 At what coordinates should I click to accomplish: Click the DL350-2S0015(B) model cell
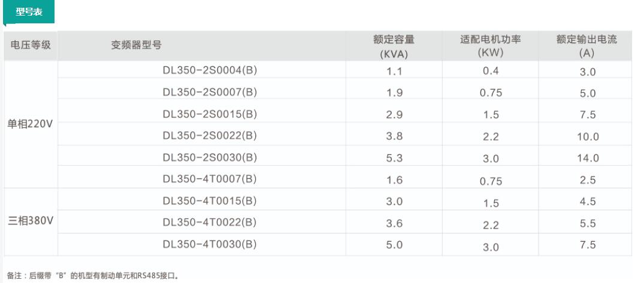(x=210, y=114)
